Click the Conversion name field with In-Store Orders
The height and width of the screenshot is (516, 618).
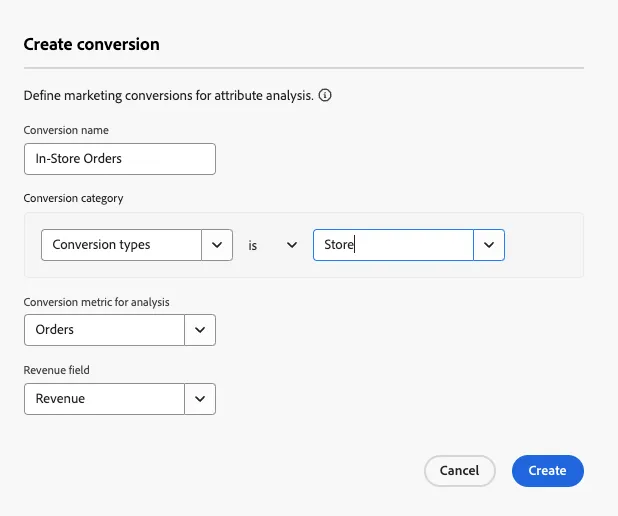click(120, 159)
